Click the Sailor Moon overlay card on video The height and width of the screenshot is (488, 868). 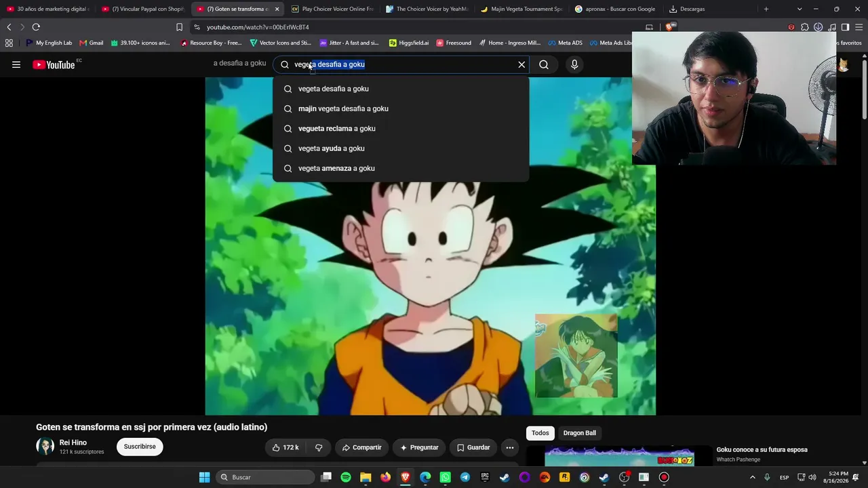click(576, 355)
